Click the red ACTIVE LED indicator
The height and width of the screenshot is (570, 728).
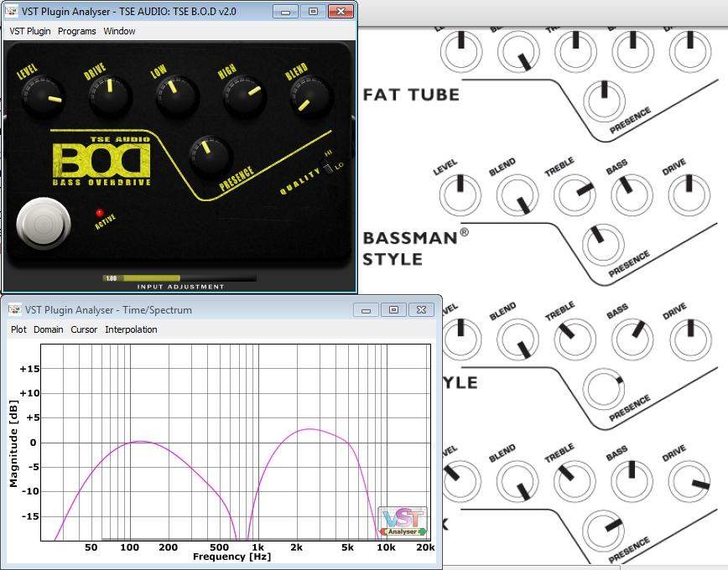[x=99, y=213]
